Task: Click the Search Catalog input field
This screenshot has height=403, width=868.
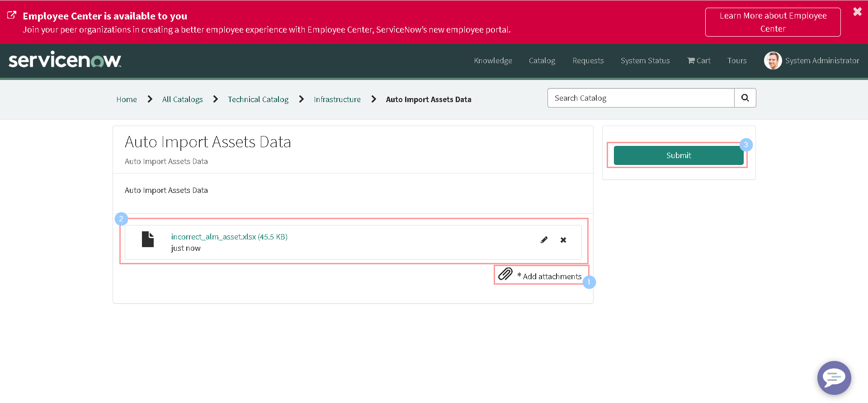Action: coord(641,98)
